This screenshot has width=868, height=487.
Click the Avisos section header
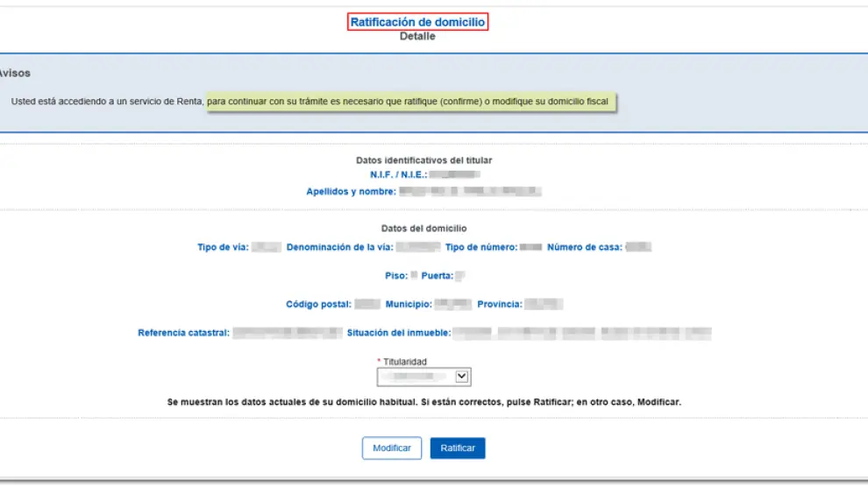15,74
